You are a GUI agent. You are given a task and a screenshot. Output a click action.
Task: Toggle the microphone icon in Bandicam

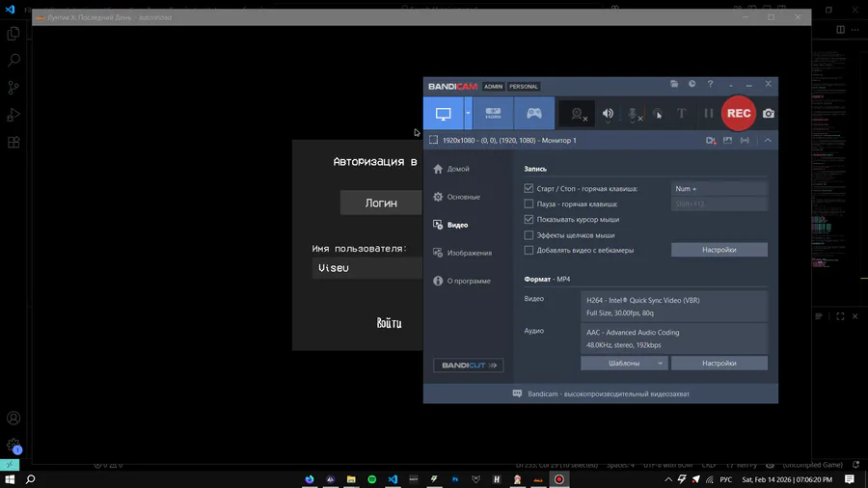pos(634,114)
